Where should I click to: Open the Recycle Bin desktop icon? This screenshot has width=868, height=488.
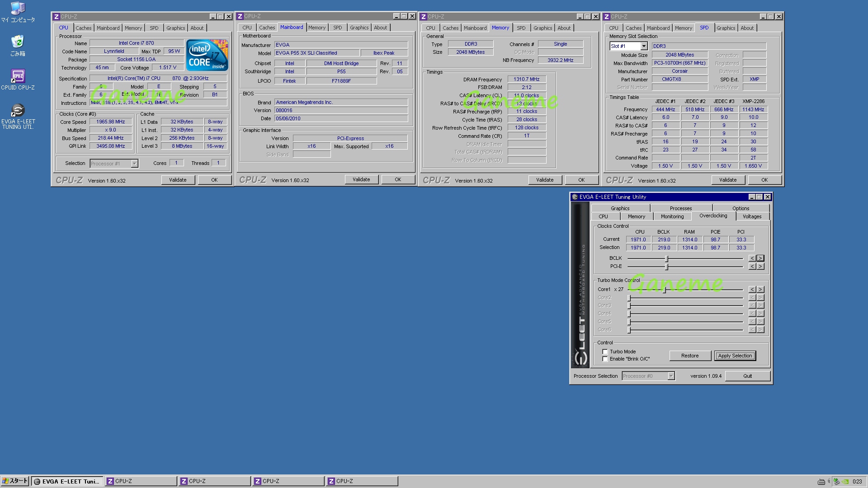[18, 42]
